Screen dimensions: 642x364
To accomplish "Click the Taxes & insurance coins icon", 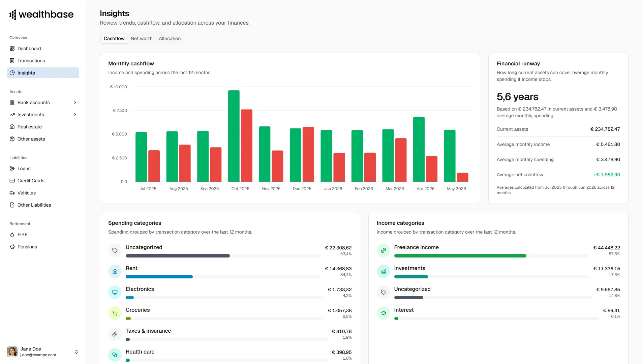I will click(x=115, y=334).
